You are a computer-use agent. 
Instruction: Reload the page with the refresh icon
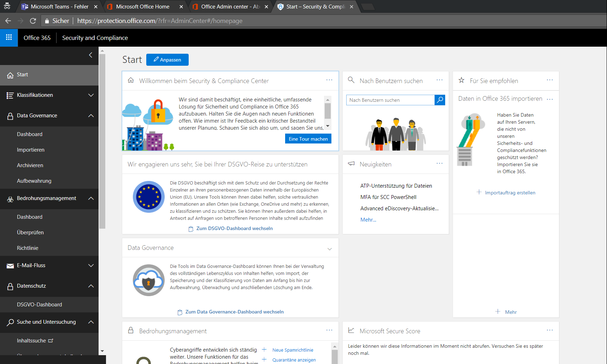[33, 21]
